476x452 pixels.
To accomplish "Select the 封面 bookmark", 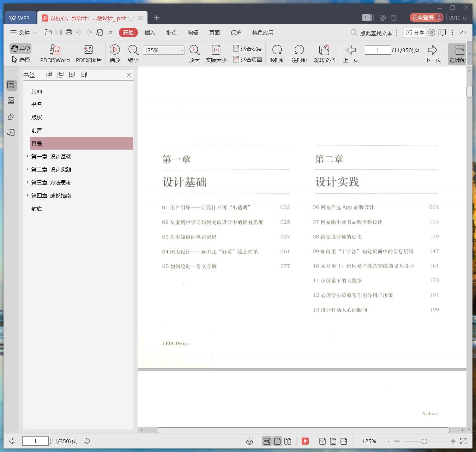I will tap(37, 91).
